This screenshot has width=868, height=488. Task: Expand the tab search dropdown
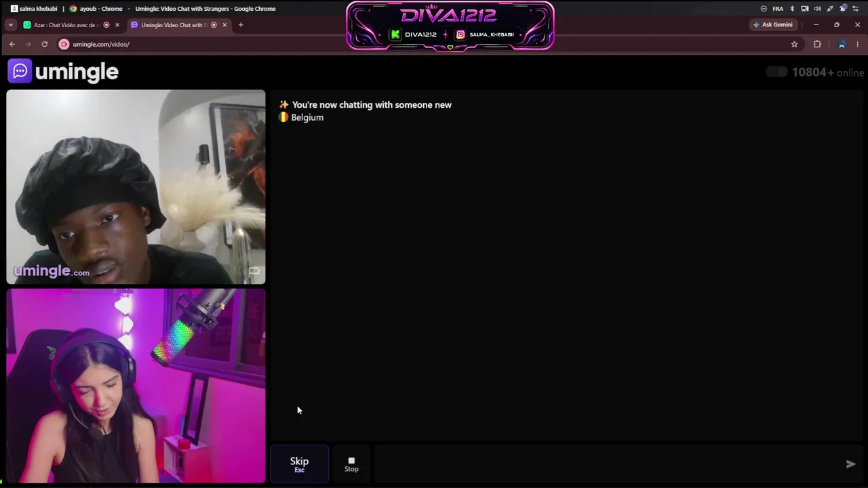coord(10,25)
